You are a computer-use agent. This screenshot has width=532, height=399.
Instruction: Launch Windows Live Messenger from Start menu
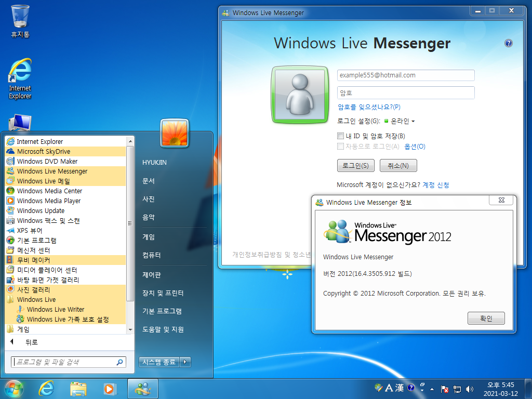click(66, 171)
